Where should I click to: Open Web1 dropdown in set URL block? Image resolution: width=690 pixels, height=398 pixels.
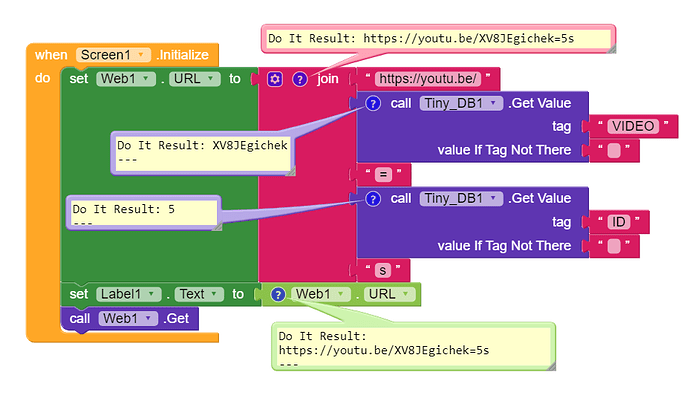point(126,79)
